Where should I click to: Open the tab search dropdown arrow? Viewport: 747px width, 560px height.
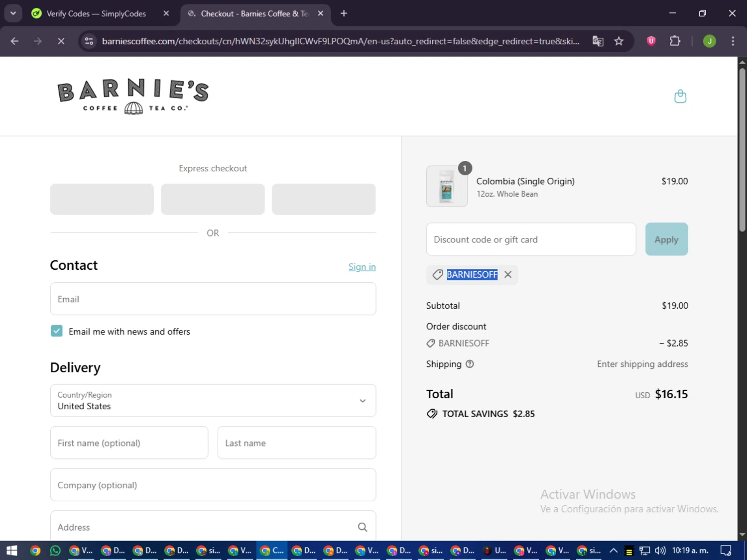coord(13,13)
